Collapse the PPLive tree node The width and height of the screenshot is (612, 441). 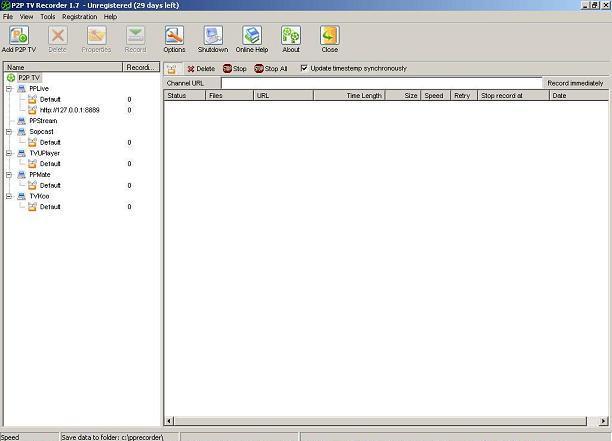[x=9, y=89]
